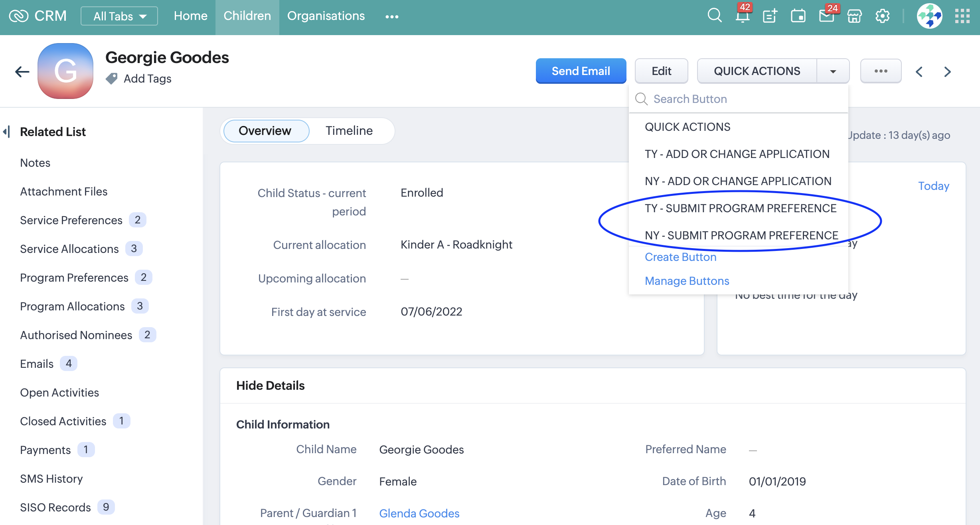The width and height of the screenshot is (980, 525).
Task: Go to next record chevron
Action: (947, 72)
